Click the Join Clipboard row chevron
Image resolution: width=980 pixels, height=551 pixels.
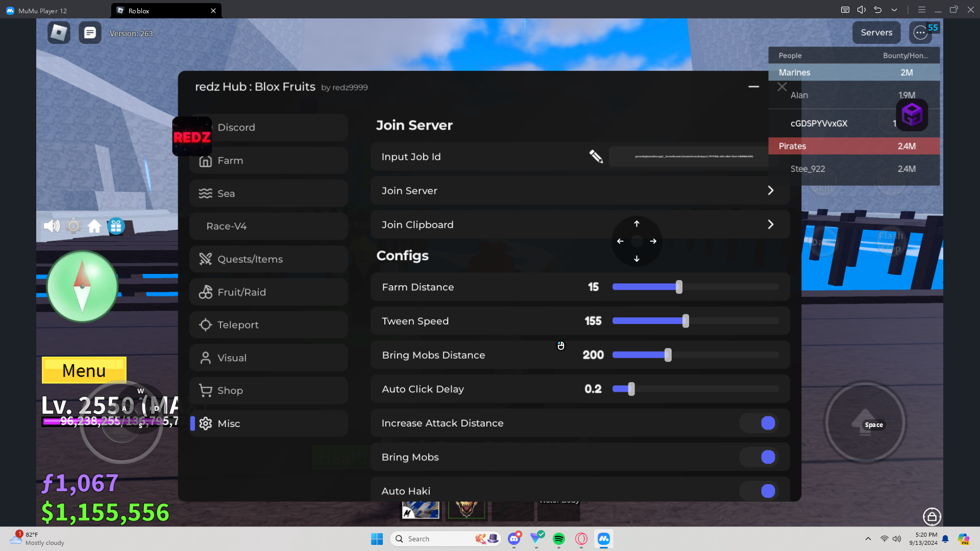pyautogui.click(x=771, y=224)
